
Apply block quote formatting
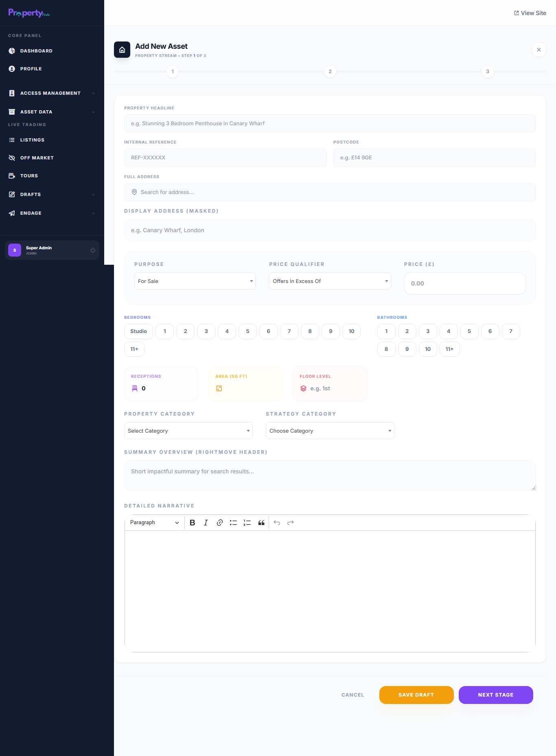pos(261,523)
